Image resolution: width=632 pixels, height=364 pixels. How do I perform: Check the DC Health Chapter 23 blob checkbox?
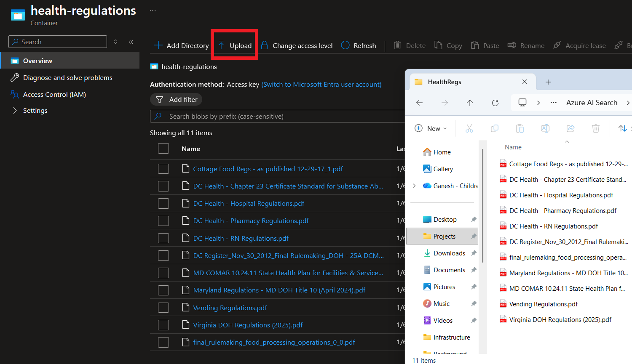pos(163,186)
